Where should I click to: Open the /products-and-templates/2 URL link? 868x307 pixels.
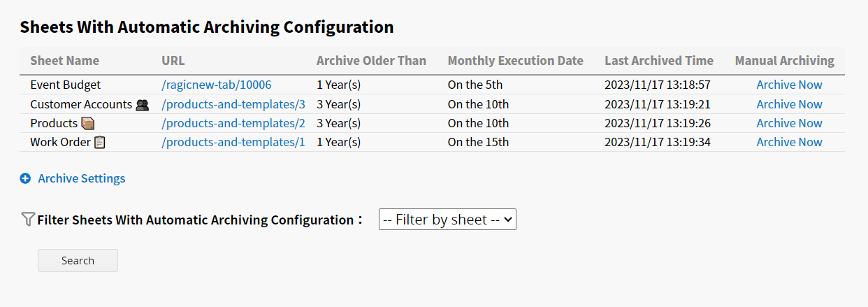[x=233, y=123]
